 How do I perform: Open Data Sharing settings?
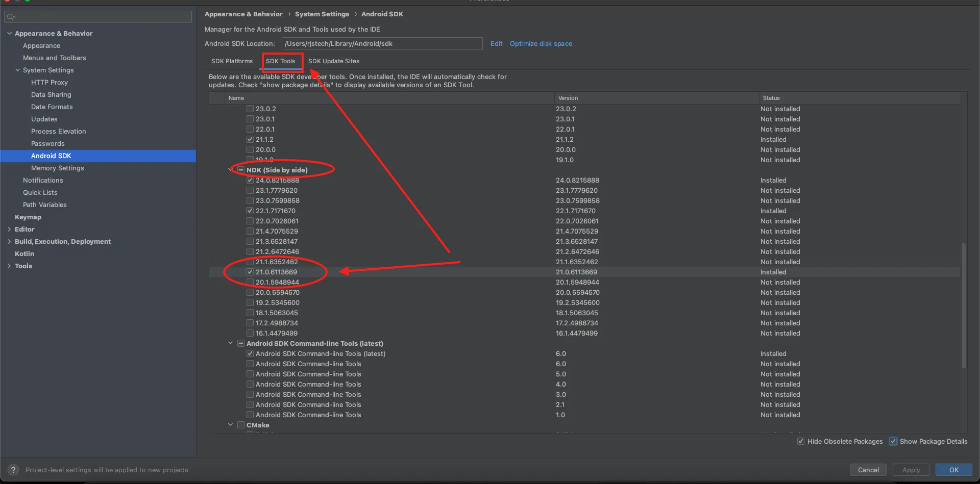click(51, 94)
